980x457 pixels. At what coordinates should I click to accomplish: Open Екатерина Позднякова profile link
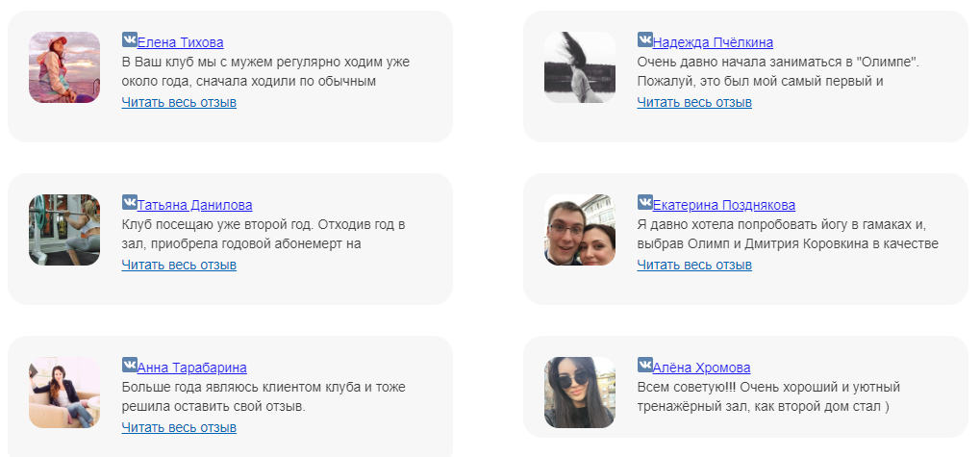coord(724,205)
